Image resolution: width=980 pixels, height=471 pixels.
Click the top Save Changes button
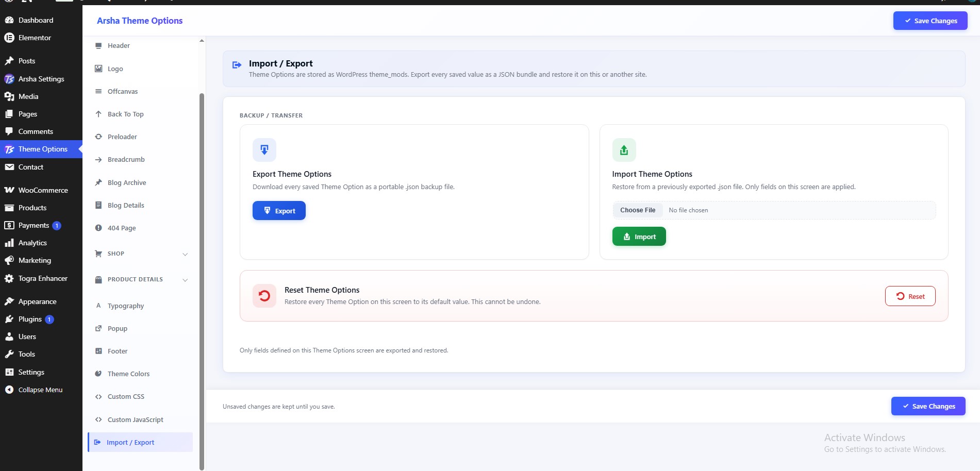coord(930,21)
